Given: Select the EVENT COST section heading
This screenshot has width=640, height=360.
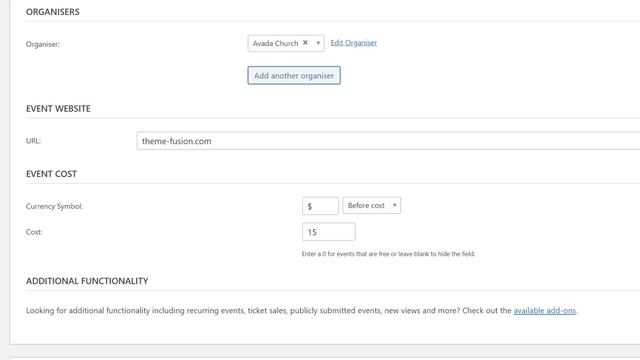Looking at the screenshot, I should pyautogui.click(x=51, y=174).
